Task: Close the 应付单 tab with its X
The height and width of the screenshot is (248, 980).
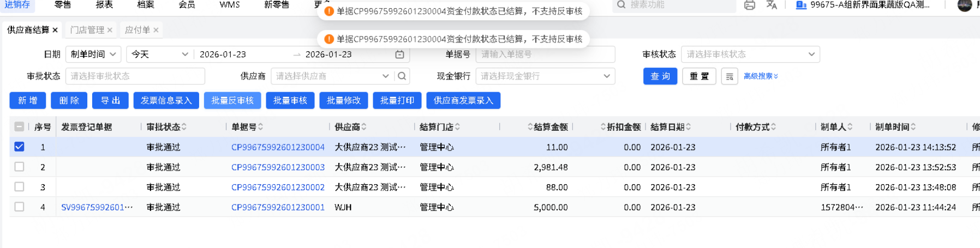Action: click(156, 30)
